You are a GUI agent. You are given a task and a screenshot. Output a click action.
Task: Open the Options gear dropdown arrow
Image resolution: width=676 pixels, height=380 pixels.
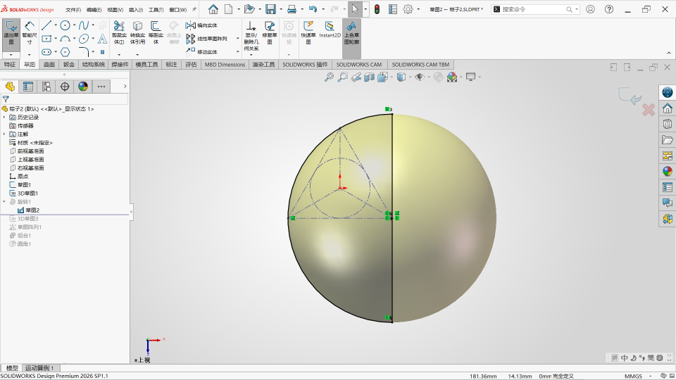click(x=418, y=9)
